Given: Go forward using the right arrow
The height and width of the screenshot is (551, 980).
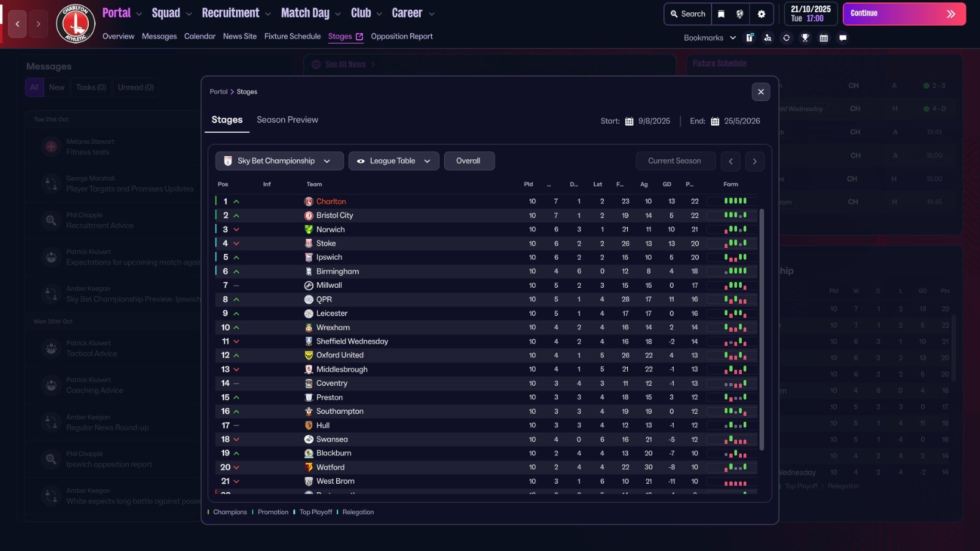Looking at the screenshot, I should pyautogui.click(x=38, y=24).
